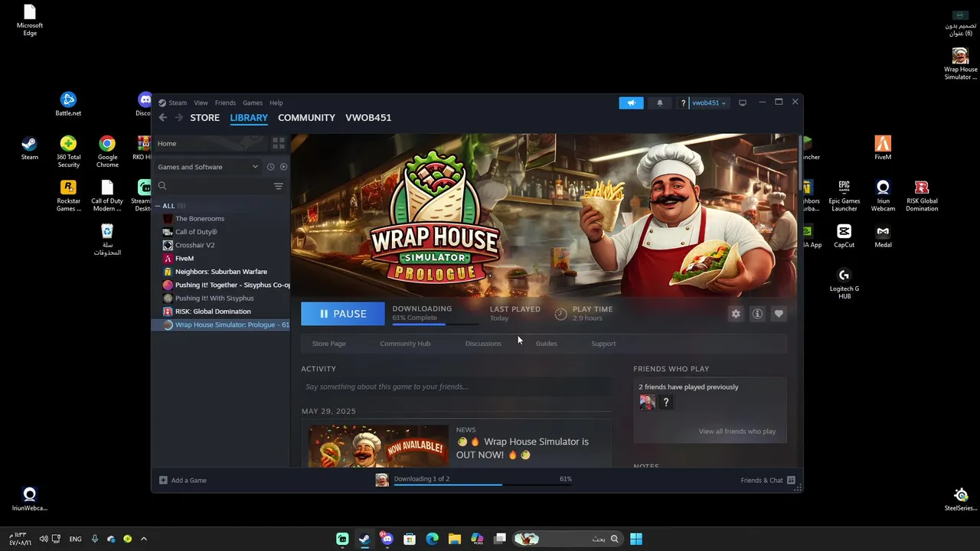The width and height of the screenshot is (980, 551).
Task: Open the Guides link
Action: (546, 344)
